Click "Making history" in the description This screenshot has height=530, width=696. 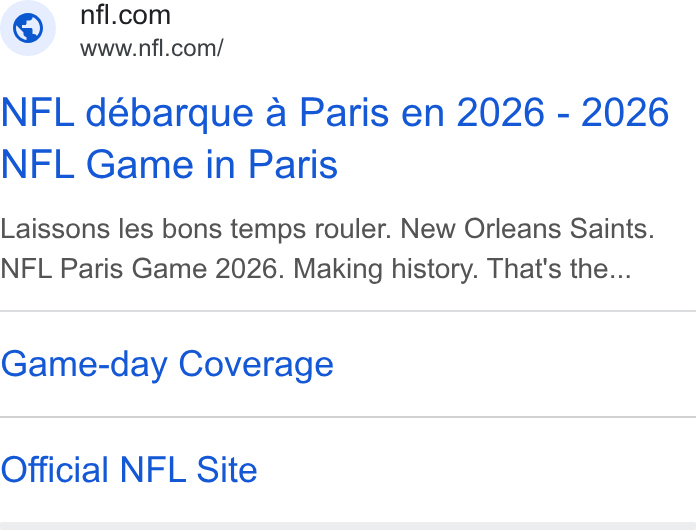pyautogui.click(x=386, y=269)
